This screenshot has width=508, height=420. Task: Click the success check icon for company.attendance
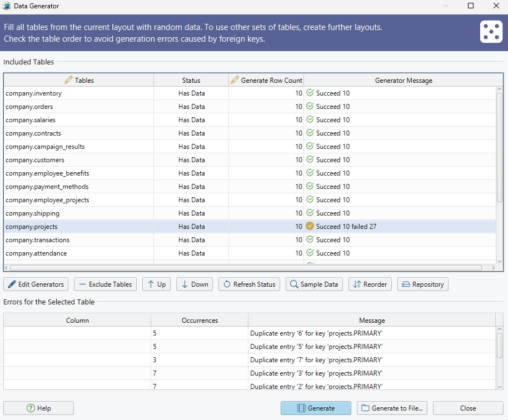coord(310,253)
